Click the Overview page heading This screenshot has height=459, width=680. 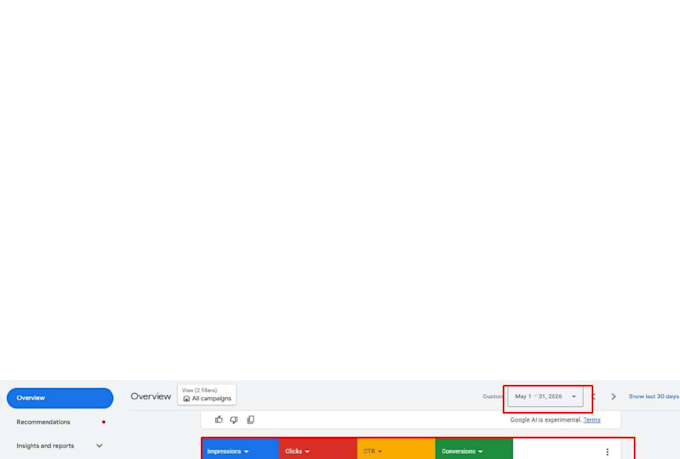tap(151, 397)
